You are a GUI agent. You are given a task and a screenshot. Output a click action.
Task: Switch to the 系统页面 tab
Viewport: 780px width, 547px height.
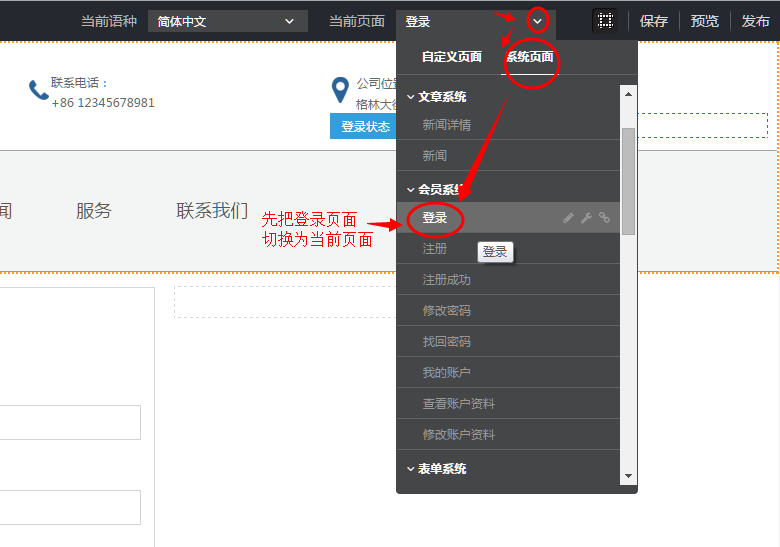click(530, 57)
